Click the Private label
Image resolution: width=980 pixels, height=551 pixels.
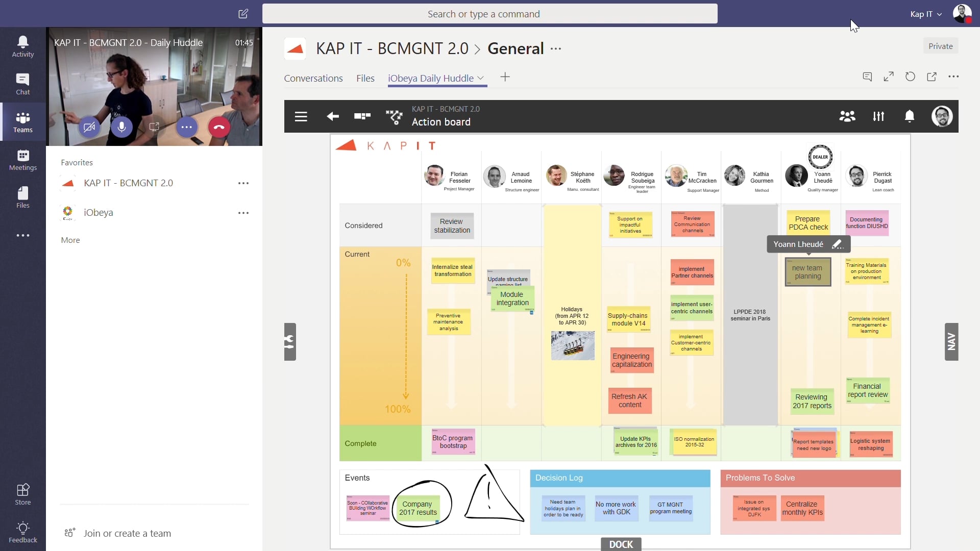940,46
